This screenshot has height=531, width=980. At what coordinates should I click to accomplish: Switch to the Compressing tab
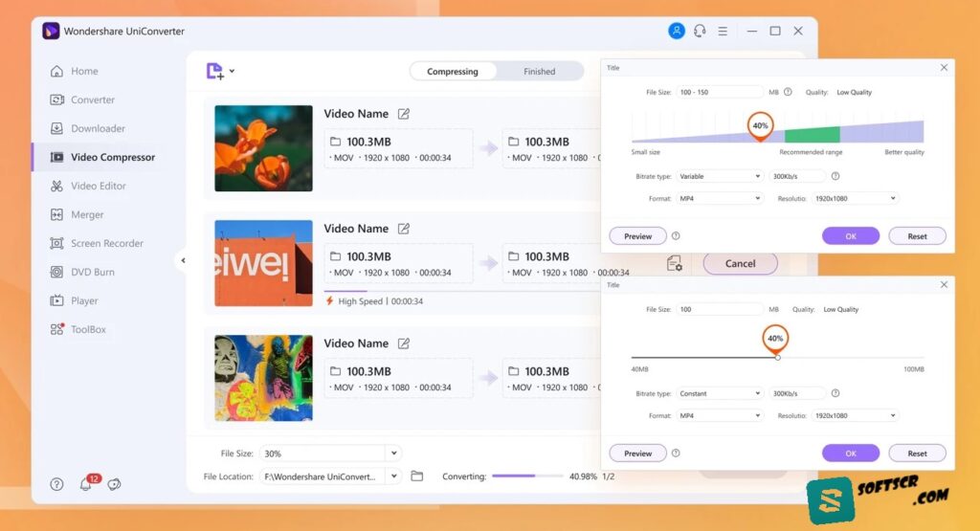tap(453, 71)
